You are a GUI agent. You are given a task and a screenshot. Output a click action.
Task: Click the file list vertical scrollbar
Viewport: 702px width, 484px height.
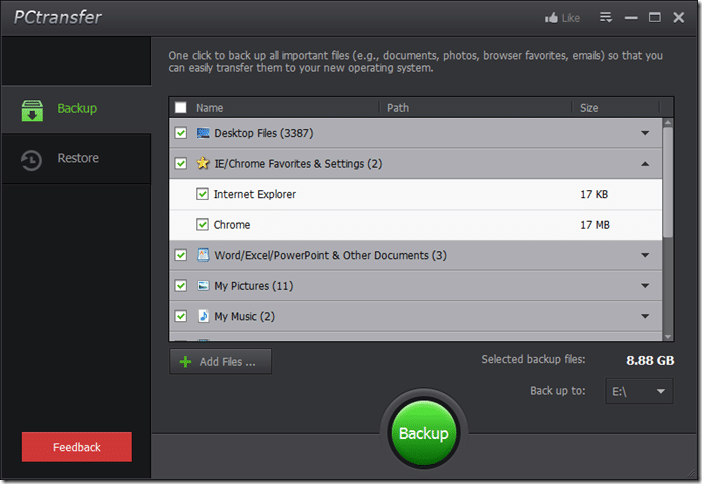668,180
